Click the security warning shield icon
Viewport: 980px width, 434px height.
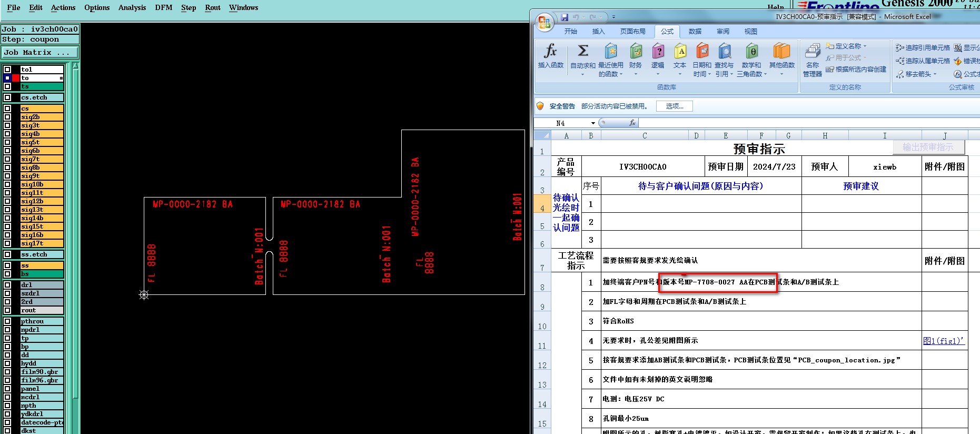[x=540, y=106]
